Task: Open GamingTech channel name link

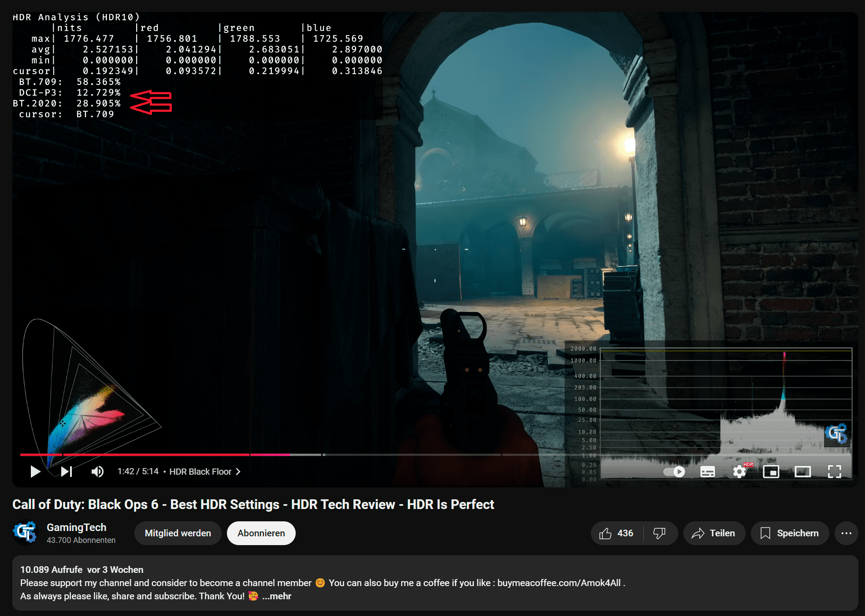Action: tap(77, 527)
